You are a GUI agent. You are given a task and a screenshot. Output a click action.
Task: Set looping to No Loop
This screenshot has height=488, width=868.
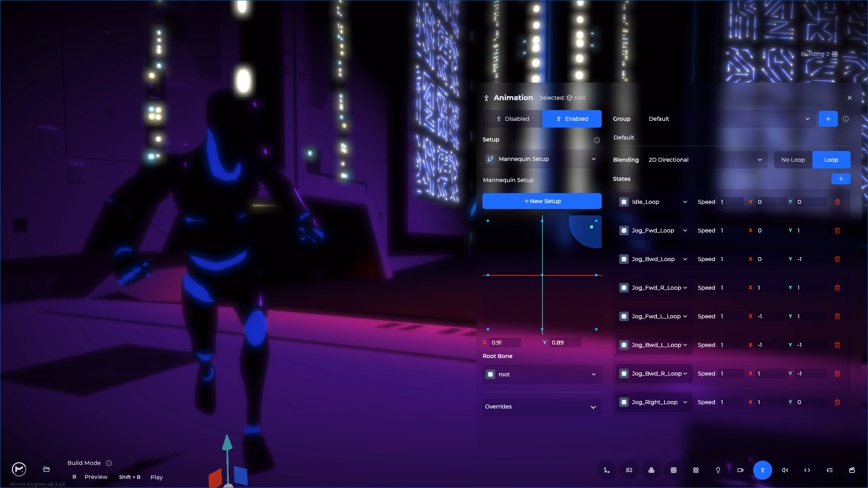tap(793, 160)
